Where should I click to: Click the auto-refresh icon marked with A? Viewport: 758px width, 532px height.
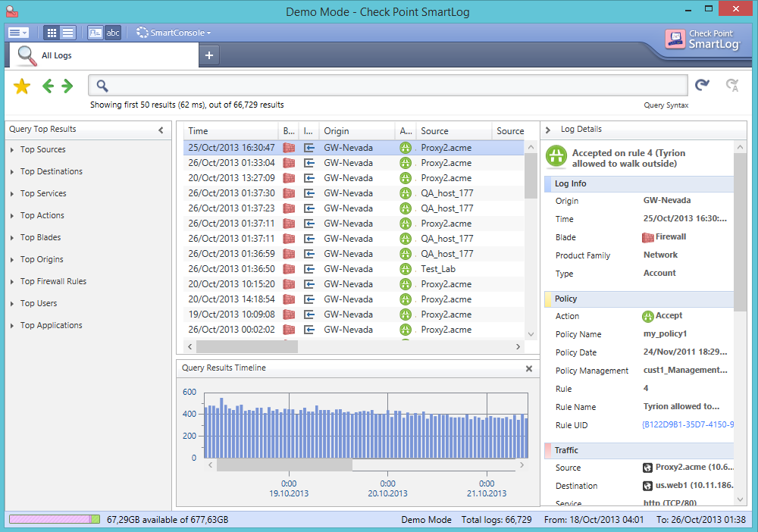point(731,86)
